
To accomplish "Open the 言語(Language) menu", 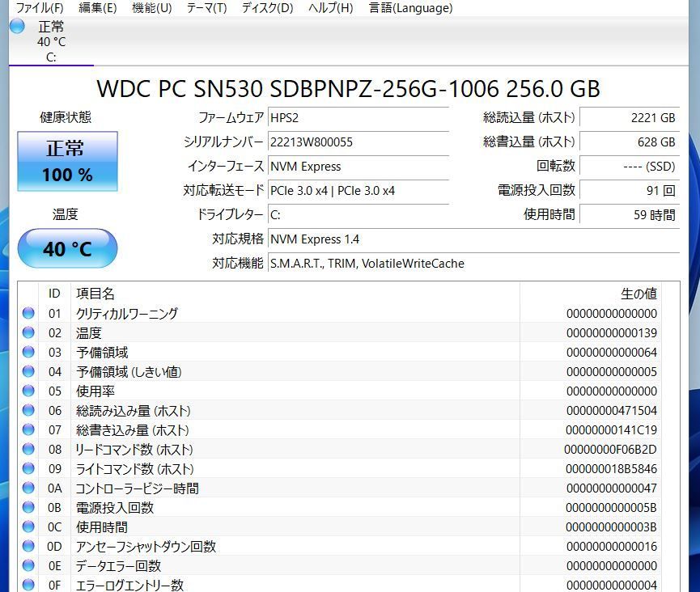I will click(411, 7).
